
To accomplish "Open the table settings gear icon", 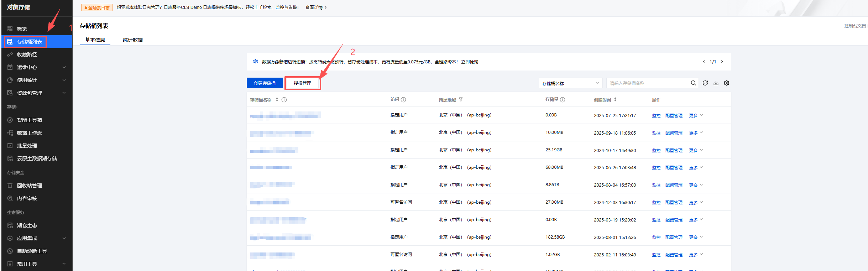I will pos(726,83).
